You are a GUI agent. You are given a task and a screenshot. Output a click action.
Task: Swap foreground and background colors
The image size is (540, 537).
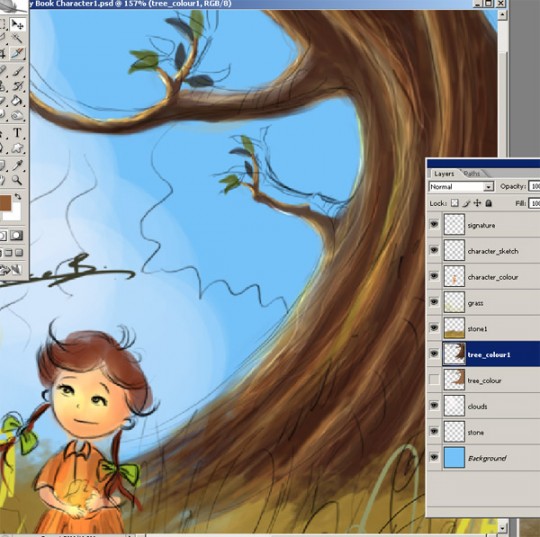pos(18,196)
